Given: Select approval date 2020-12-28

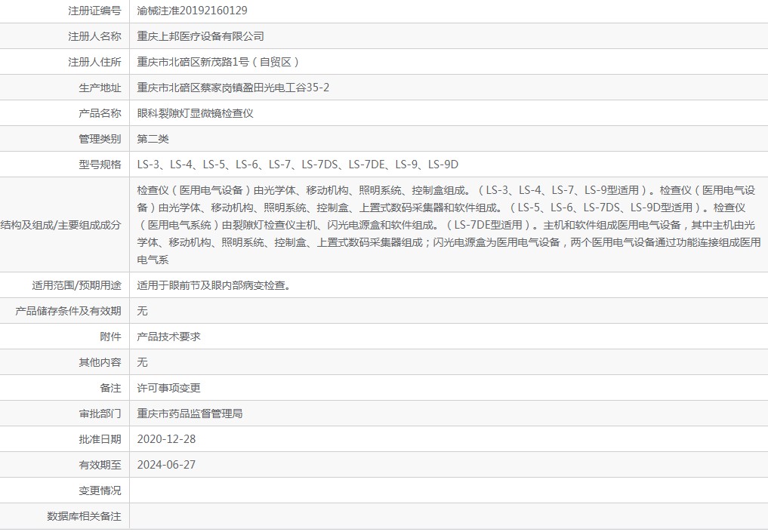Looking at the screenshot, I should 166,439.
